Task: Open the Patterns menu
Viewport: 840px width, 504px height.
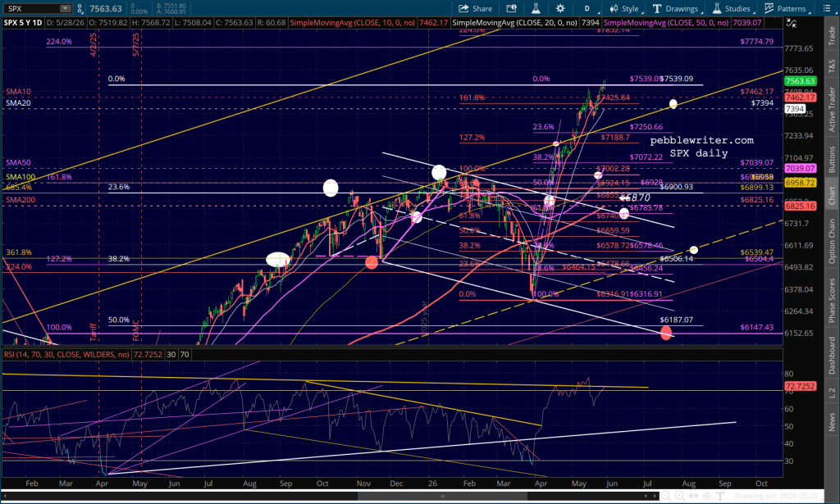Action: 787,8
